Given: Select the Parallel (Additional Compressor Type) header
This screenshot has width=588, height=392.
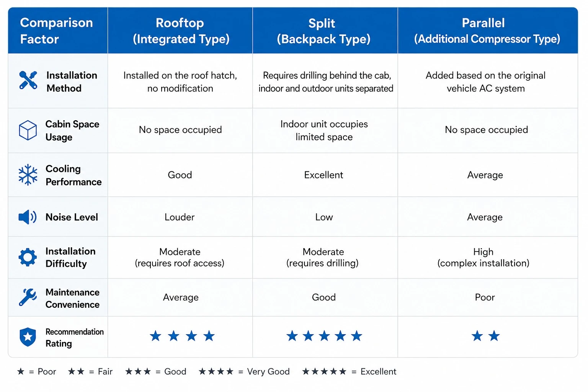Looking at the screenshot, I should coord(488,31).
